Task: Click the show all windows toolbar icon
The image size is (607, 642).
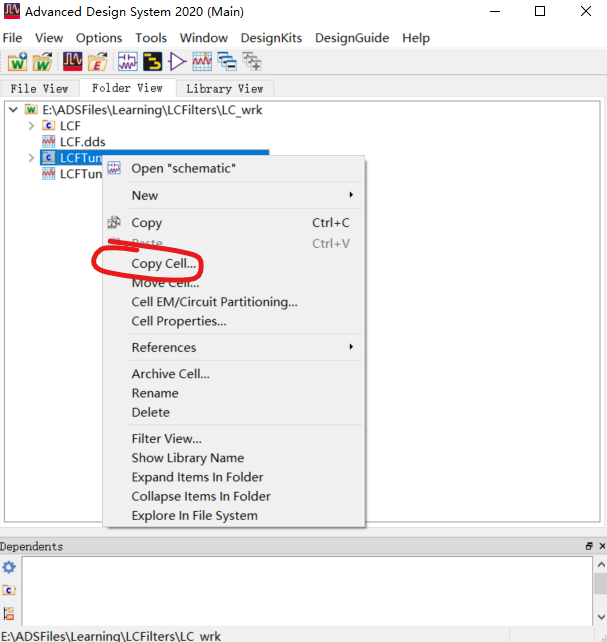Action: pyautogui.click(x=252, y=62)
